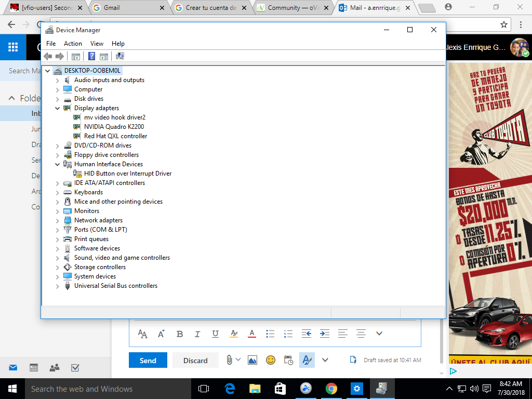Select NVIDIA Quadro K2200 device

114,127
